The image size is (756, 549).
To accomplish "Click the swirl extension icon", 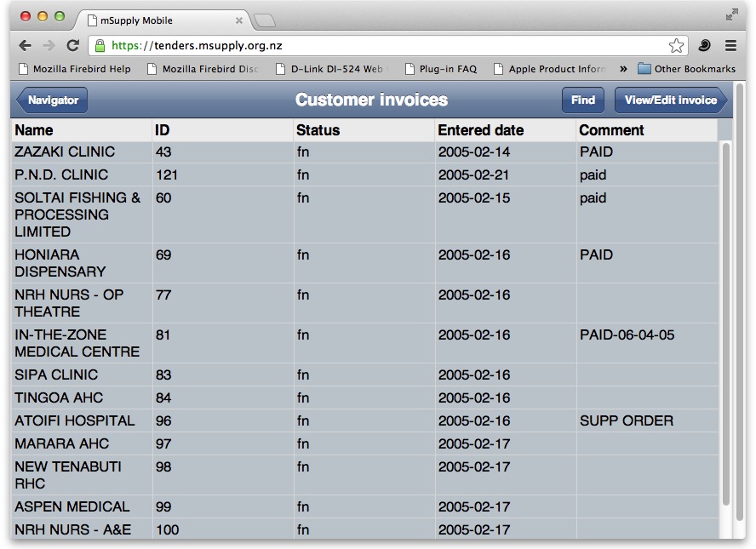I will pyautogui.click(x=705, y=46).
